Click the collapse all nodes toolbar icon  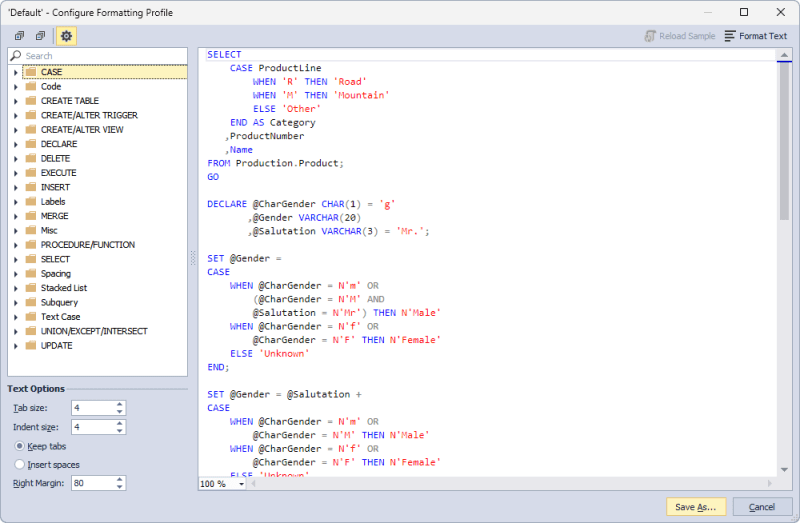(x=40, y=36)
